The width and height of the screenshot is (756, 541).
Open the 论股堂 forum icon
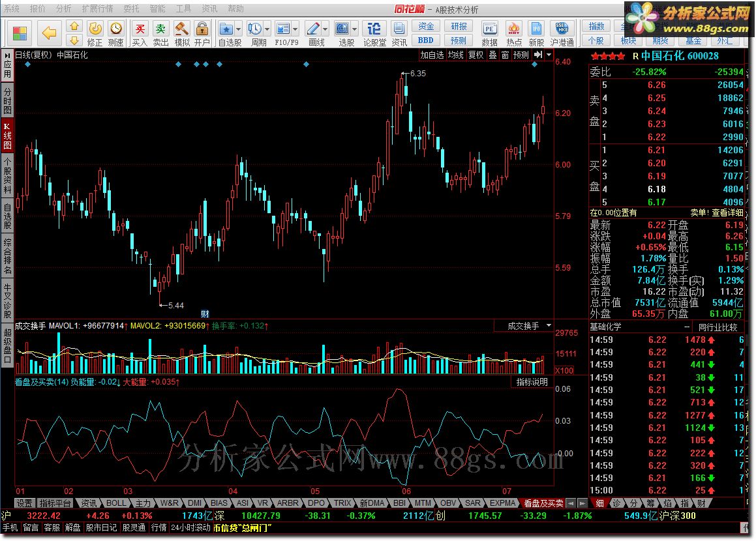tap(374, 29)
